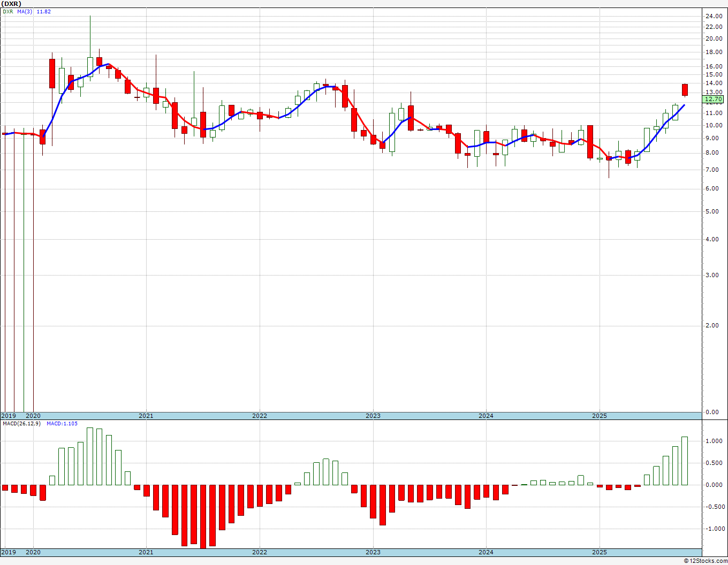Select 2024 on the price chart time axis
This screenshot has height=565, width=728.
click(x=486, y=416)
